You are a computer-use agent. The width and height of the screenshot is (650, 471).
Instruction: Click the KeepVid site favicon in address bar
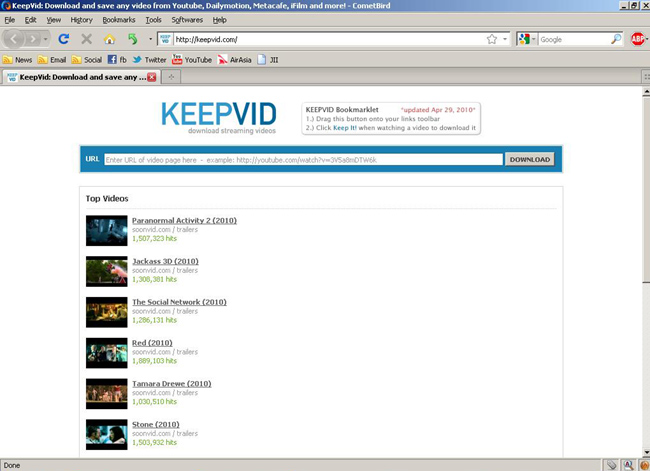(165, 39)
